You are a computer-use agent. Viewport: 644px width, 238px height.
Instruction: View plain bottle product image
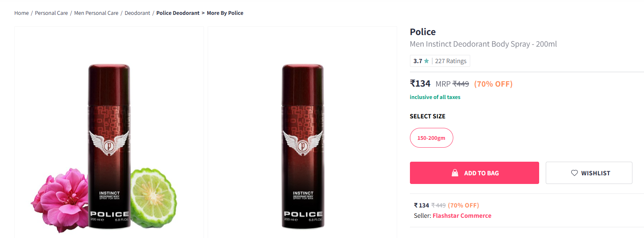(302, 144)
